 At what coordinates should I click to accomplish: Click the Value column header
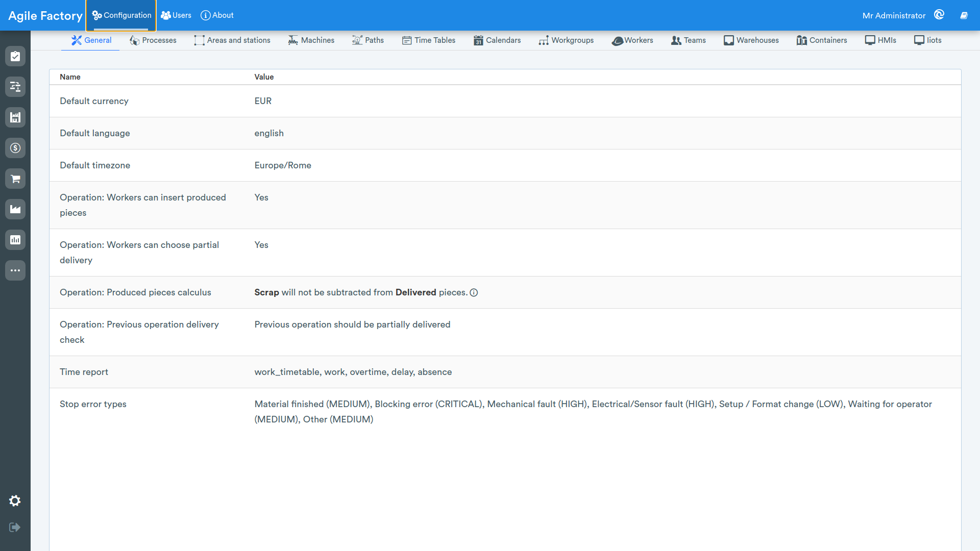tap(264, 77)
